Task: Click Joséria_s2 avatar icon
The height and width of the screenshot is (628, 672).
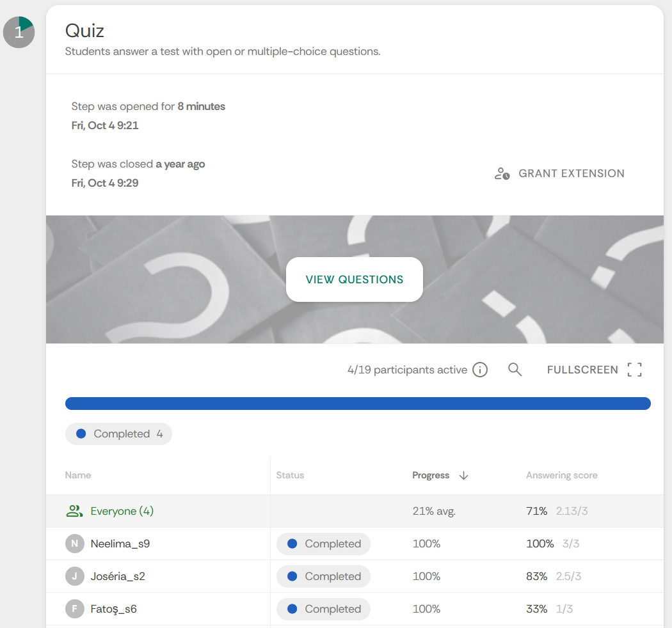Action: click(x=75, y=576)
